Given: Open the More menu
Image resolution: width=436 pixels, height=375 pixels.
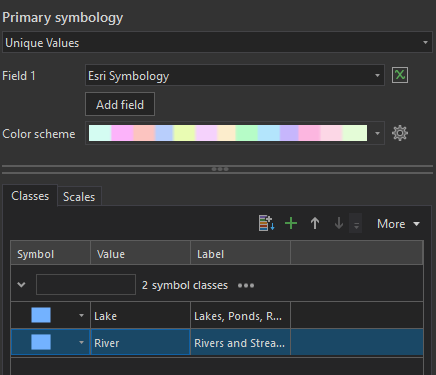Looking at the screenshot, I should click(398, 224).
